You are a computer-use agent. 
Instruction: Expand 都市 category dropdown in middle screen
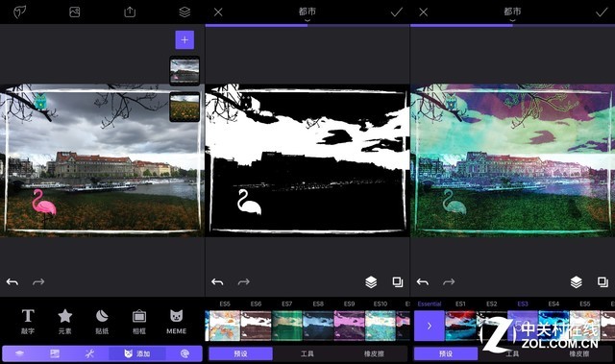pos(307,14)
